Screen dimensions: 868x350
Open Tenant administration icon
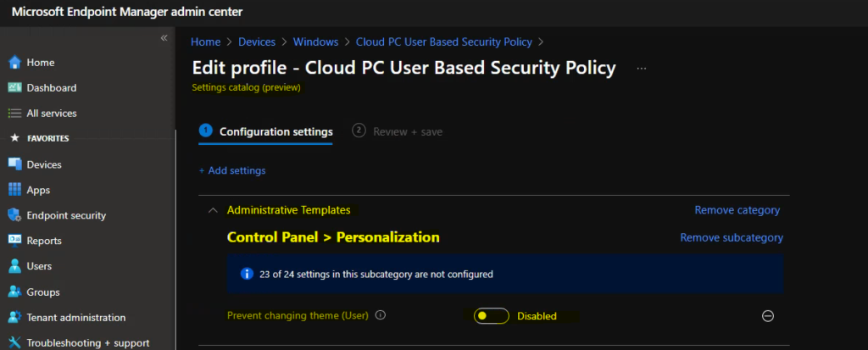[15, 317]
